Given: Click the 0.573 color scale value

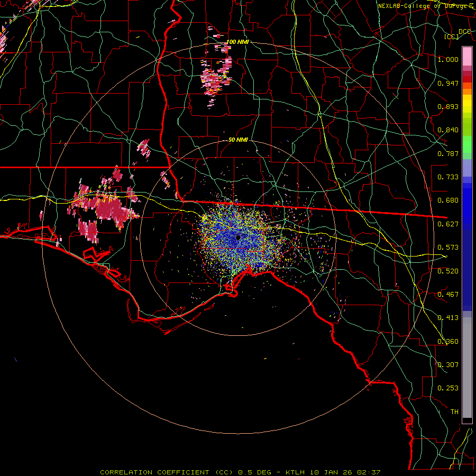Looking at the screenshot, I should 448,248.
